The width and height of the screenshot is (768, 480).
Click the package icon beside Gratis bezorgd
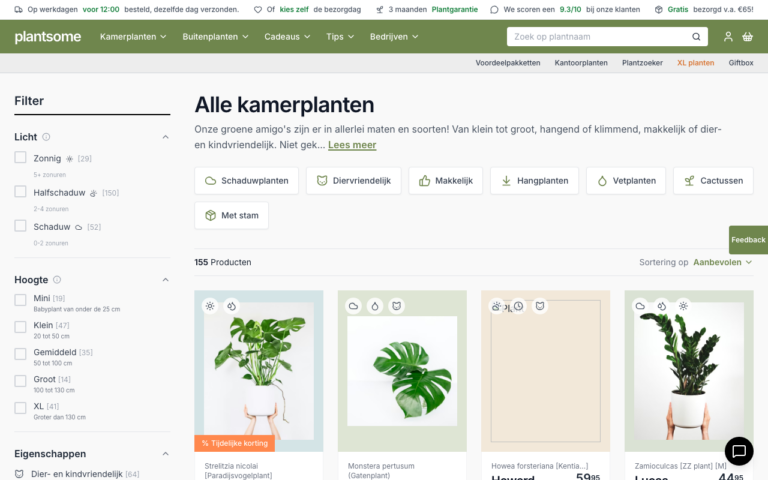[x=659, y=9]
